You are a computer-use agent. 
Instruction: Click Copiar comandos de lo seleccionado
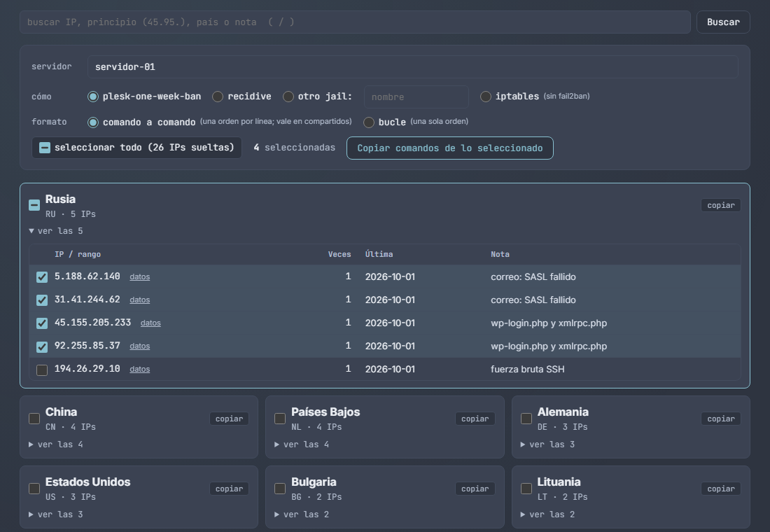[450, 148]
